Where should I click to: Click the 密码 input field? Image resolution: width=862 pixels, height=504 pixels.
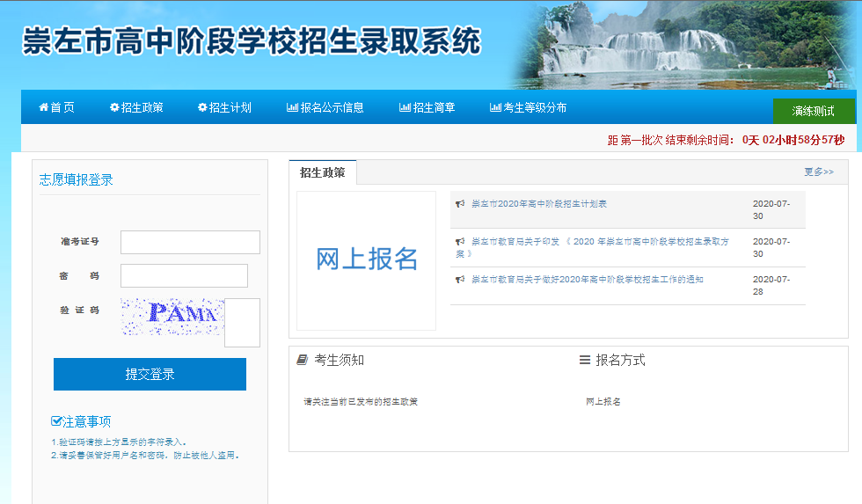[x=184, y=275]
